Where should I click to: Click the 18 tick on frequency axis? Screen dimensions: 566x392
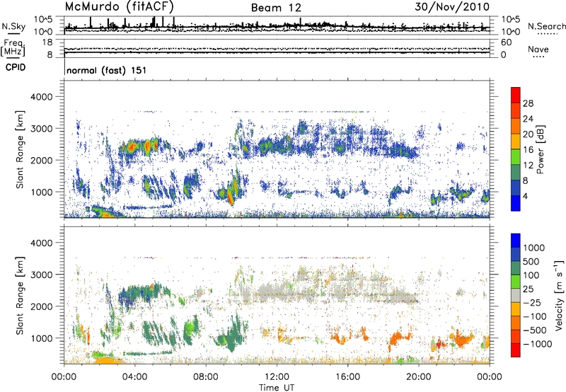(47, 42)
